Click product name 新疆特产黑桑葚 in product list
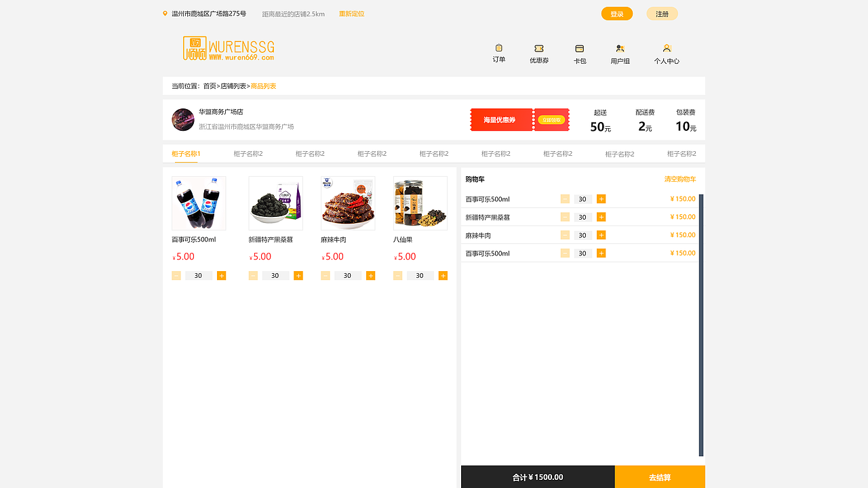Viewport: 868px width, 488px height. (x=271, y=240)
